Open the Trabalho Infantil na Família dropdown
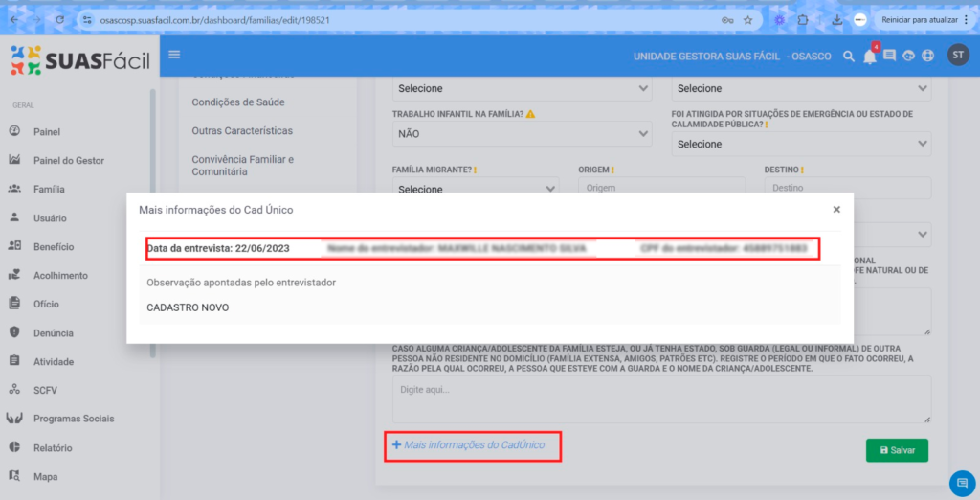Viewport: 980px width, 500px height. point(522,134)
